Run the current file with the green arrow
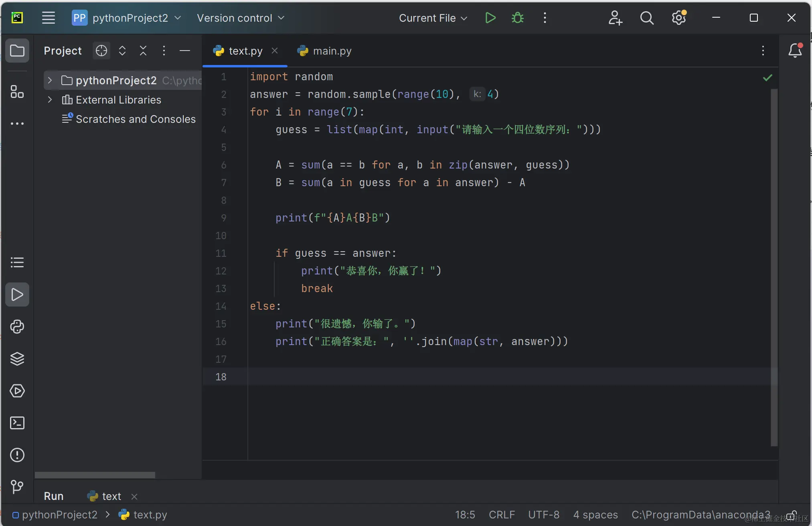Image resolution: width=812 pixels, height=526 pixels. click(490, 18)
